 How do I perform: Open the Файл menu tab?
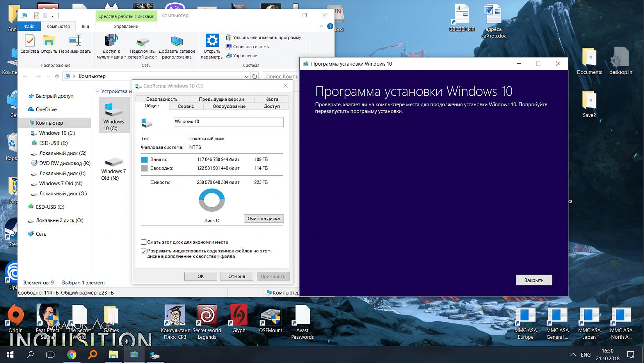pyautogui.click(x=29, y=26)
